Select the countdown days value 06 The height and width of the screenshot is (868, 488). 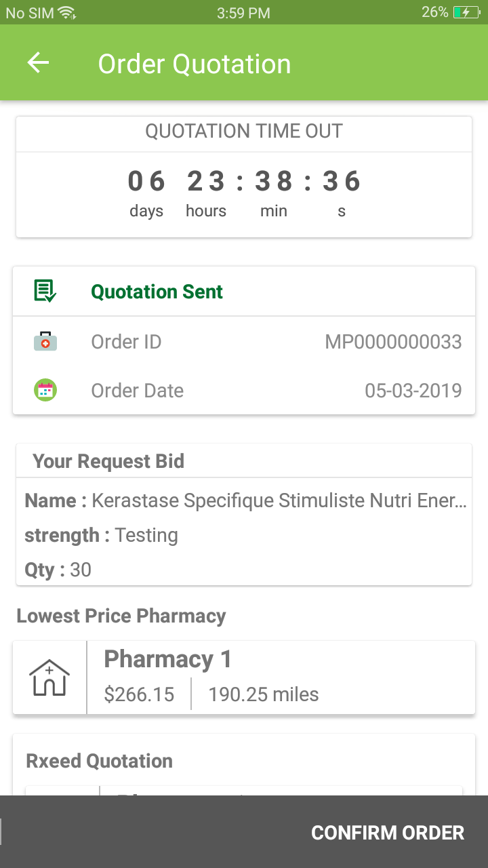[146, 181]
